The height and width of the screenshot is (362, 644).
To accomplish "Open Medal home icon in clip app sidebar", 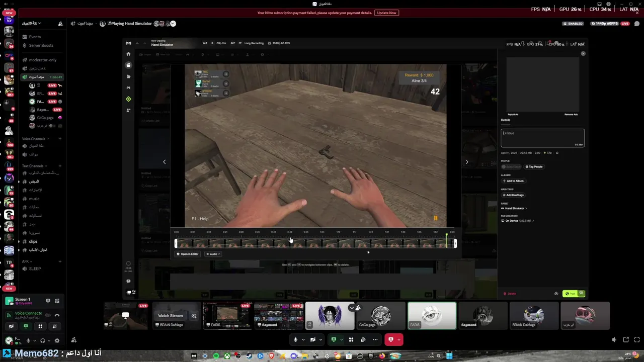I will (x=128, y=54).
